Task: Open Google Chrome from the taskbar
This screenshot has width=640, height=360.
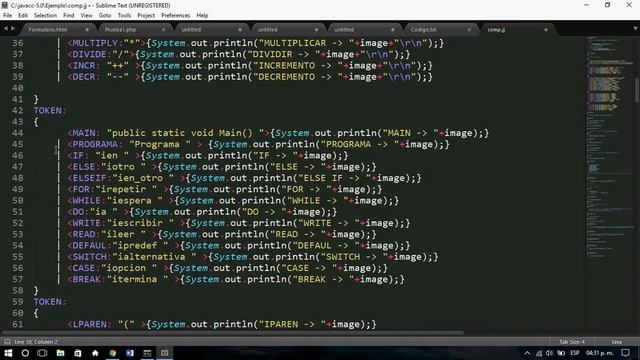Action: [113, 353]
